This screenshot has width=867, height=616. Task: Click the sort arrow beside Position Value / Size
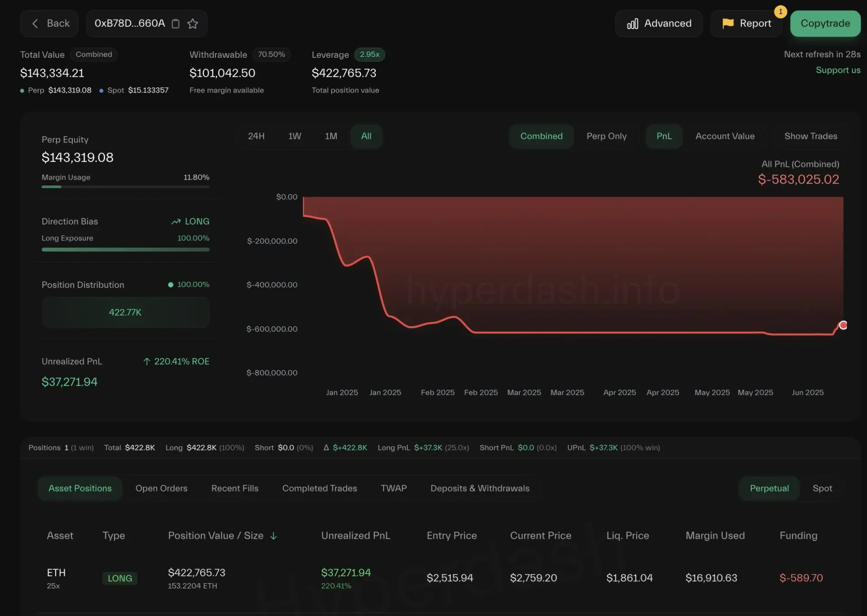click(x=273, y=536)
